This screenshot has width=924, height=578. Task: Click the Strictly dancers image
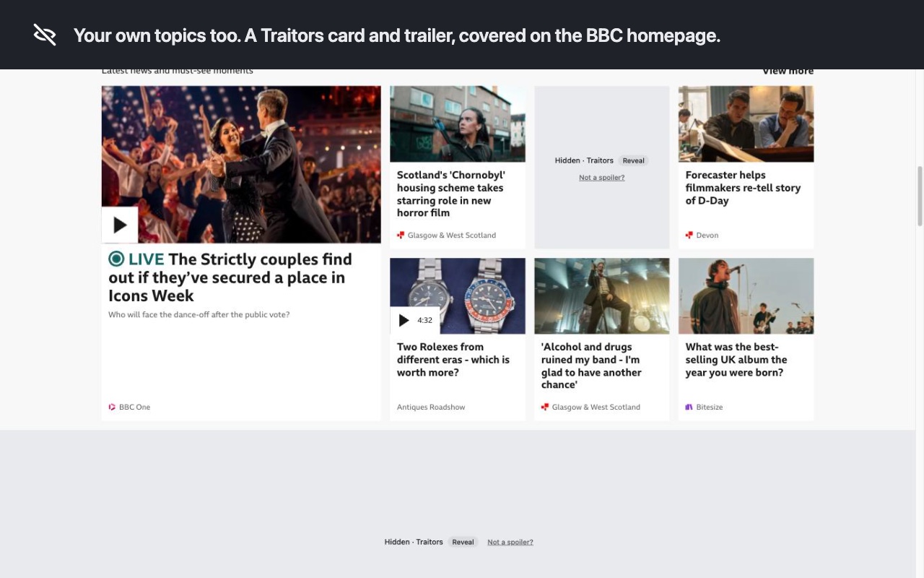pos(241,165)
